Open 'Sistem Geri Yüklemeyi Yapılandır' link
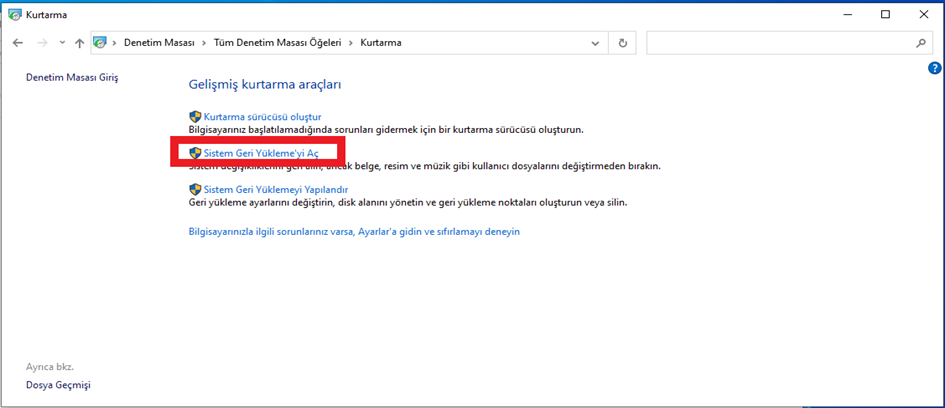This screenshot has width=945, height=408. coord(276,189)
